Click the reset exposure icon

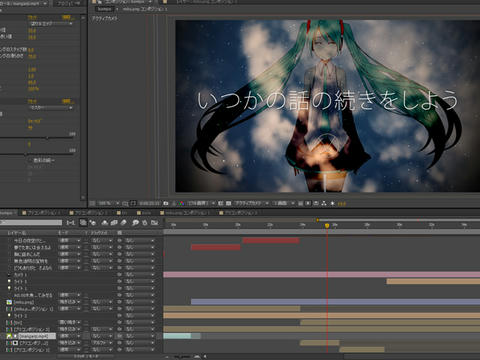(332, 203)
